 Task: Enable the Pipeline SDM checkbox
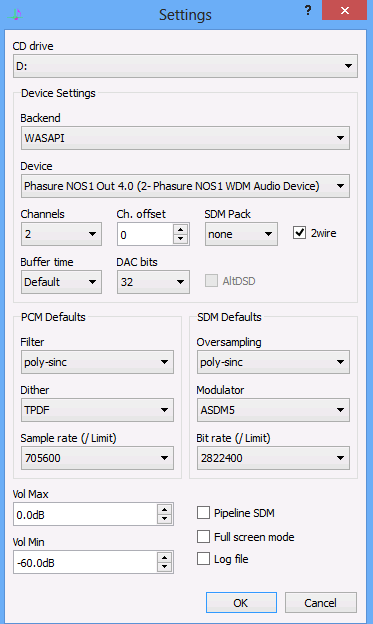[203, 513]
